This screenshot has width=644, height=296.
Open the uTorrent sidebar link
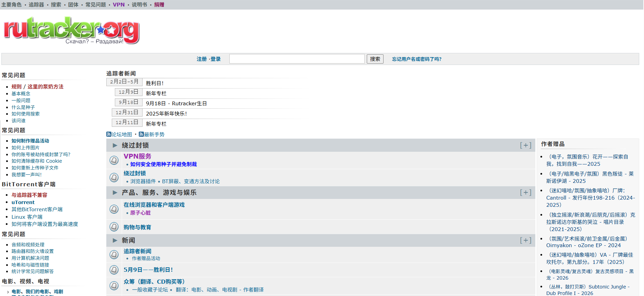pos(23,202)
